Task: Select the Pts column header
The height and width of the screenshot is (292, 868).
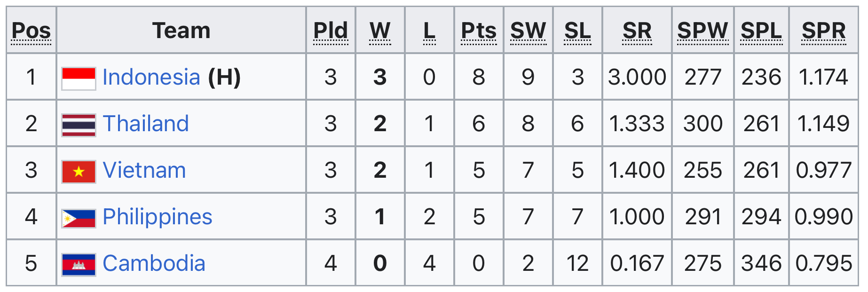Action: [x=479, y=31]
